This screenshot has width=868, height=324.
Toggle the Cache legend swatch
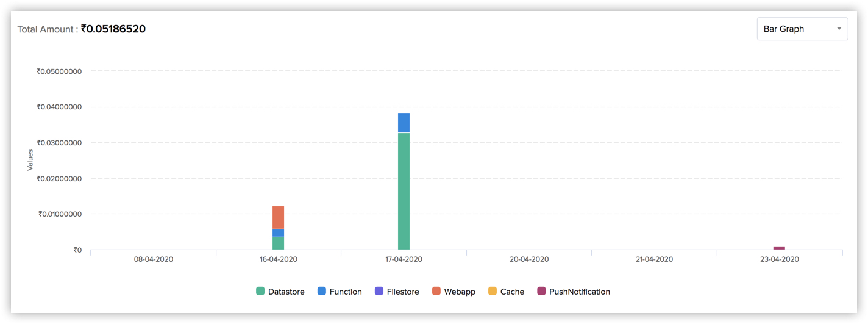493,292
